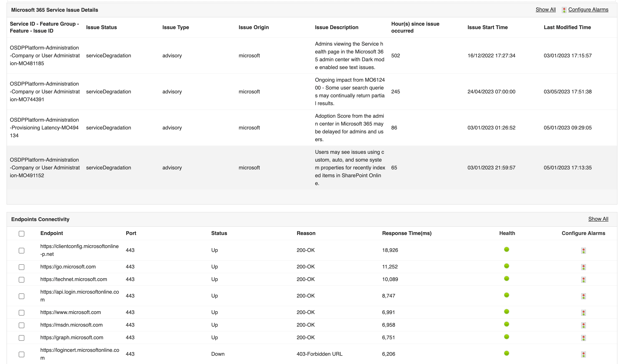Open endpoint https://www.microsoft.com

pyautogui.click(x=71, y=312)
